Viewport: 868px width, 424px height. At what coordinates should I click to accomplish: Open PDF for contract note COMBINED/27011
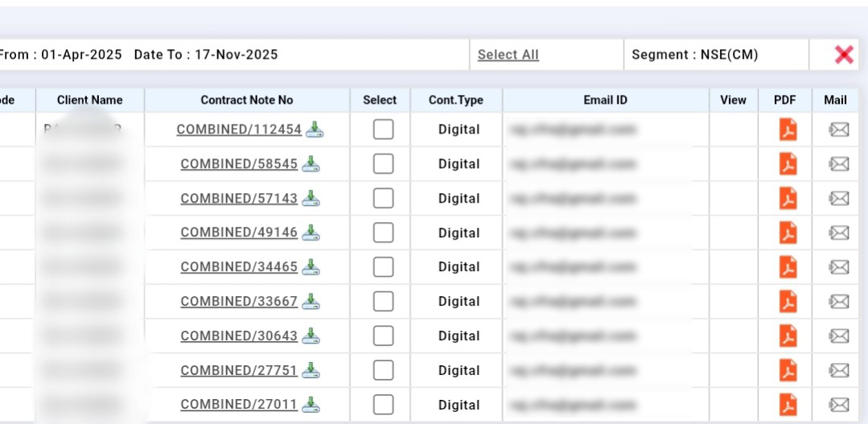788,405
